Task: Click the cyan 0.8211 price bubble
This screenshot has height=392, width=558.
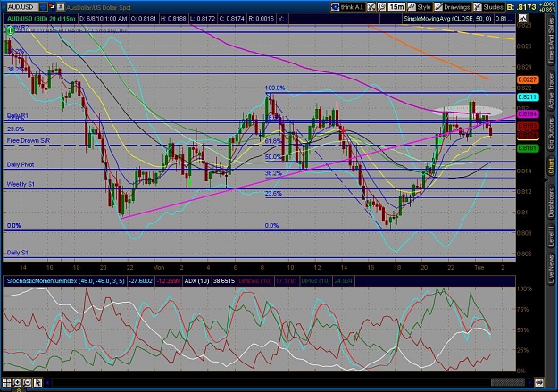Action: point(528,96)
